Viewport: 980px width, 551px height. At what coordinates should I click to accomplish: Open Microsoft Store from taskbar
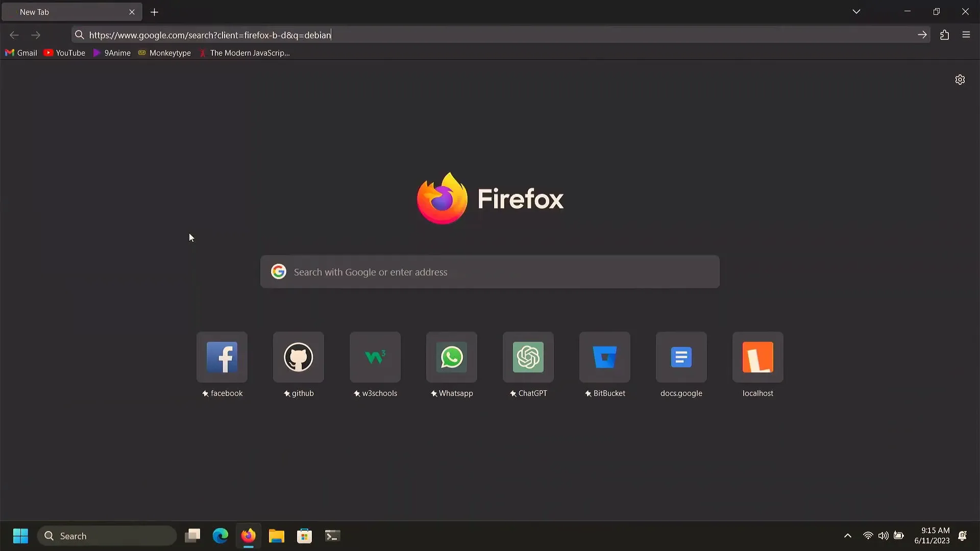coord(305,536)
